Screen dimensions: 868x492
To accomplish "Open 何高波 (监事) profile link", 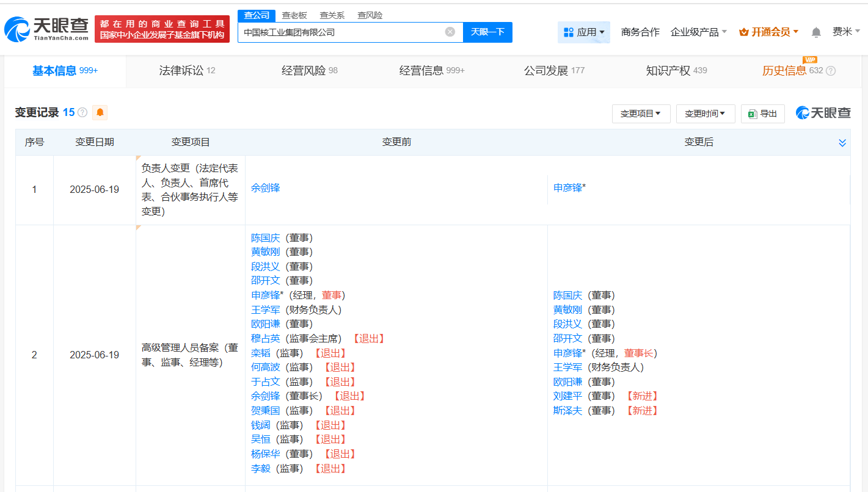I will (266, 367).
